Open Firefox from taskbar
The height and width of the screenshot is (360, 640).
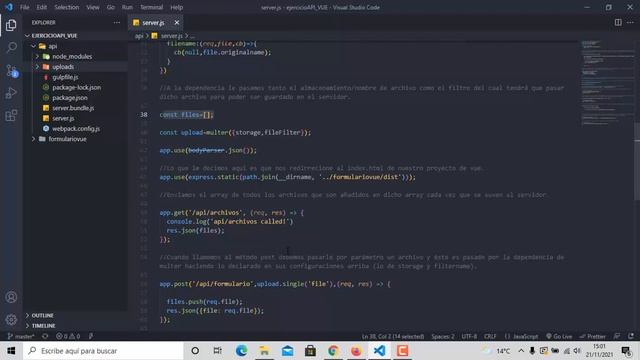coord(356,351)
